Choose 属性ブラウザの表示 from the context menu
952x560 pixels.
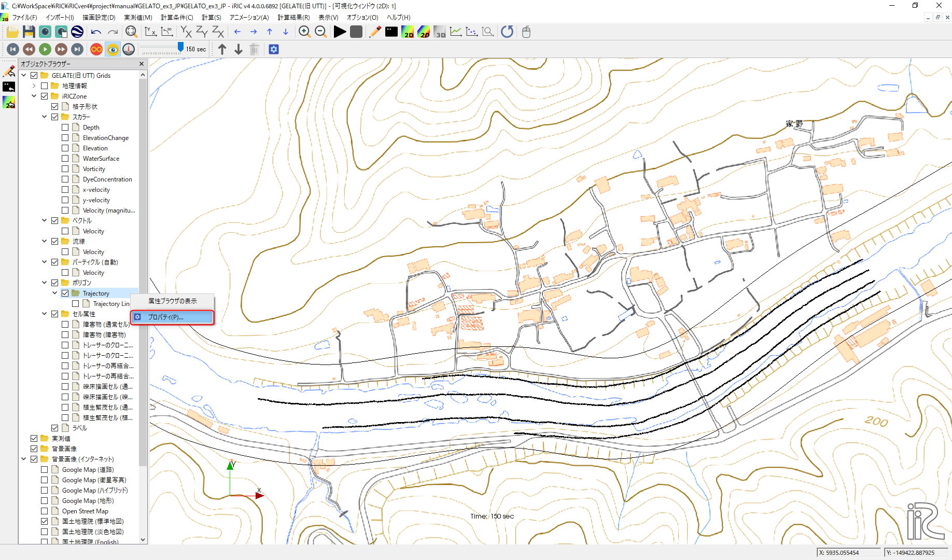(172, 301)
